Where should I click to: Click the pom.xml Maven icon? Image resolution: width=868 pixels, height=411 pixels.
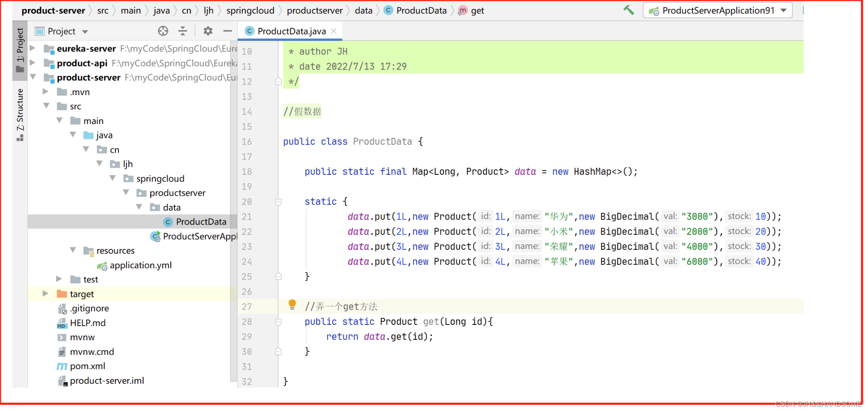(62, 366)
